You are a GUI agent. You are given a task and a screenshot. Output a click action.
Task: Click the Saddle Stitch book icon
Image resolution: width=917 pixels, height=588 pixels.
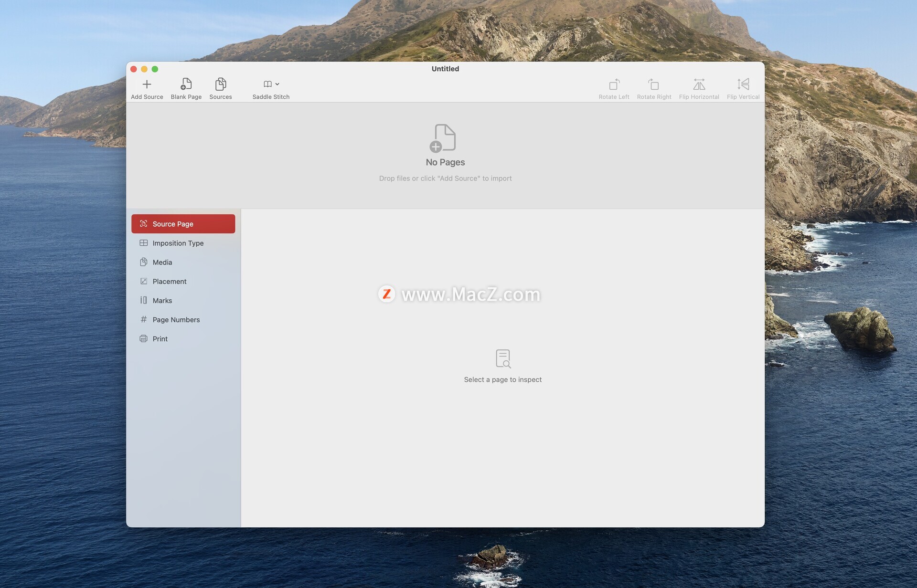(267, 84)
